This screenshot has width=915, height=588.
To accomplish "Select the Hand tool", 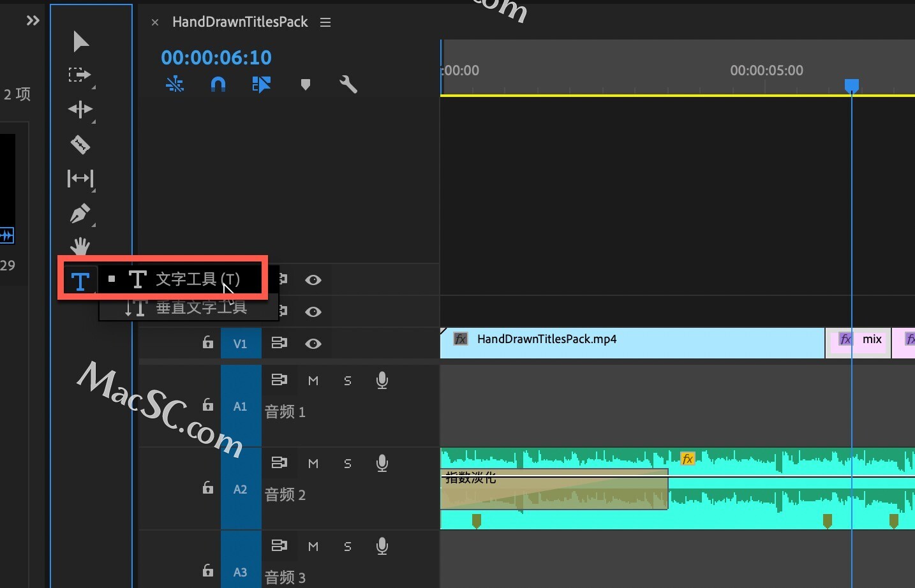I will pyautogui.click(x=80, y=246).
